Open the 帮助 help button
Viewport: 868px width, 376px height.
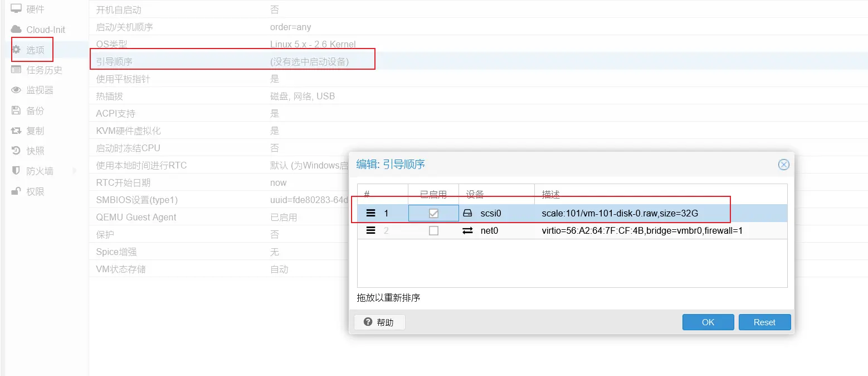point(379,322)
